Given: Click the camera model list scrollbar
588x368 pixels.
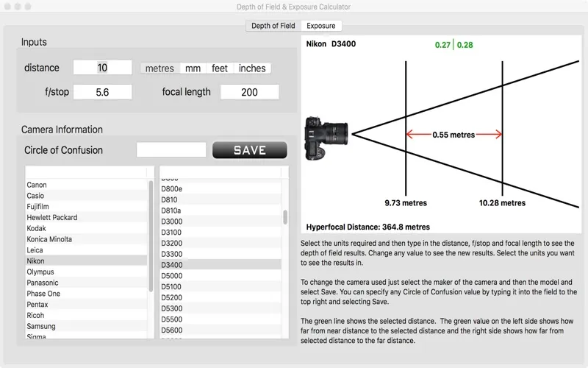Looking at the screenshot, I should (285, 217).
